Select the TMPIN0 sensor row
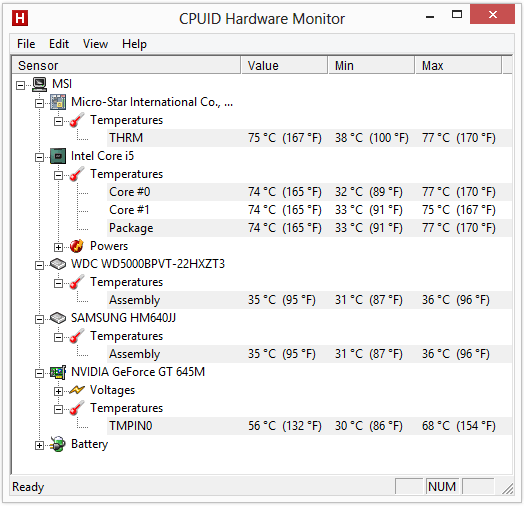Viewport: 524px width, 506px height. 309,426
